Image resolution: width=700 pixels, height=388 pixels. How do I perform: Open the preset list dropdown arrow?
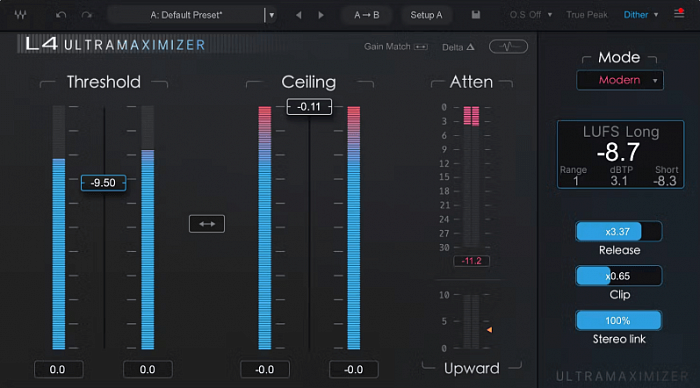[271, 15]
